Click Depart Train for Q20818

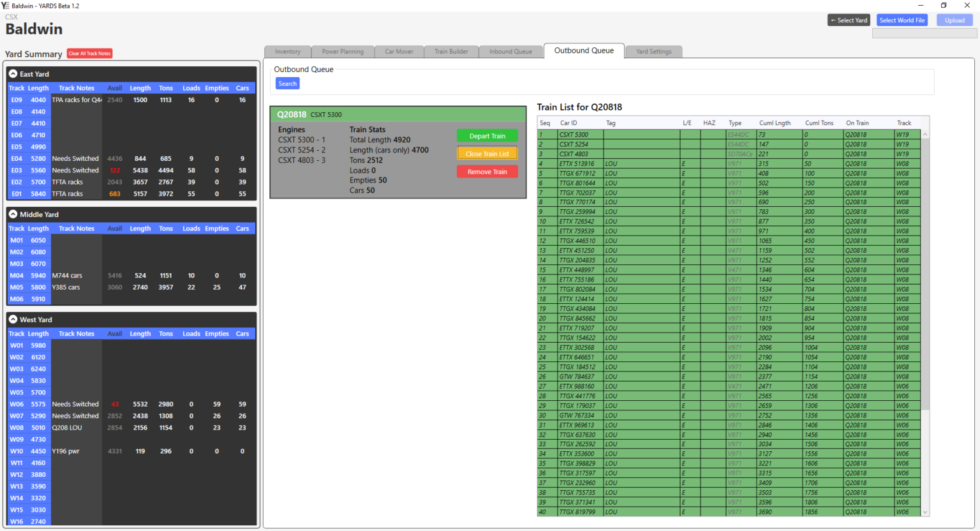[x=487, y=135]
